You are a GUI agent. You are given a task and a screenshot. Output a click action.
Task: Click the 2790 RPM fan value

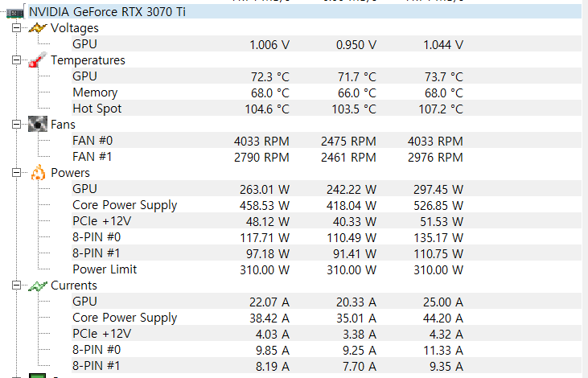pyautogui.click(x=261, y=158)
